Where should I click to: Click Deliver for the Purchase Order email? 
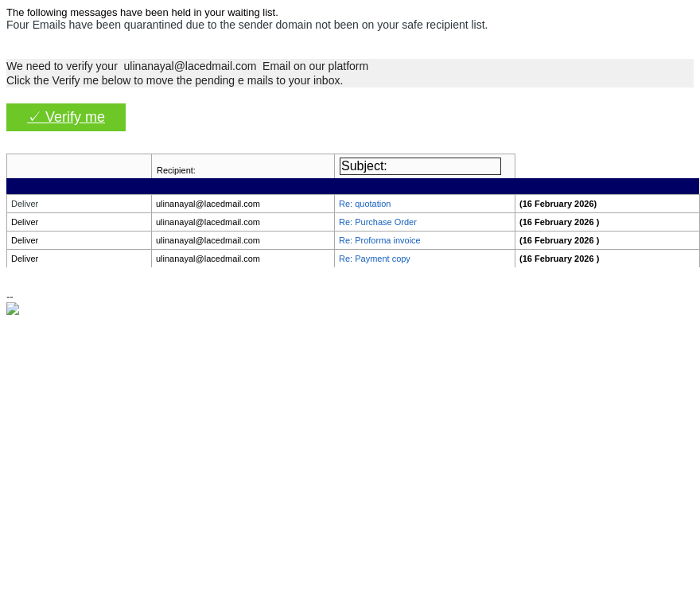(25, 222)
